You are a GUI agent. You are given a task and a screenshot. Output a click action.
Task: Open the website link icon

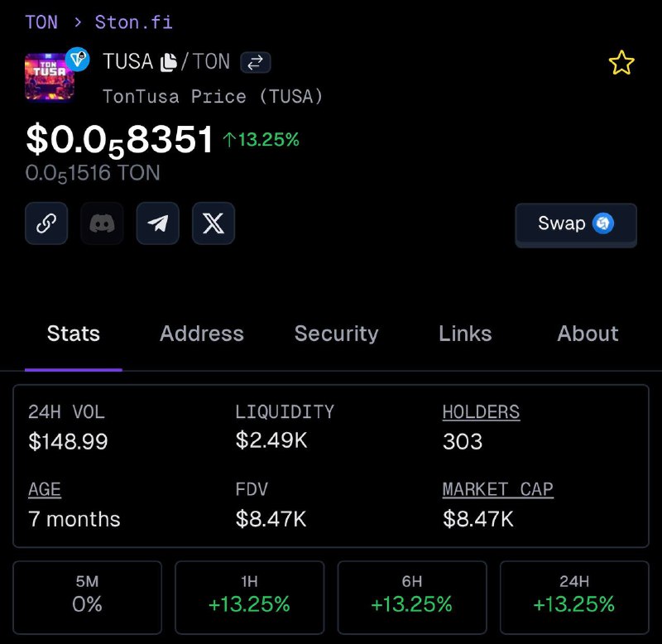(x=46, y=223)
